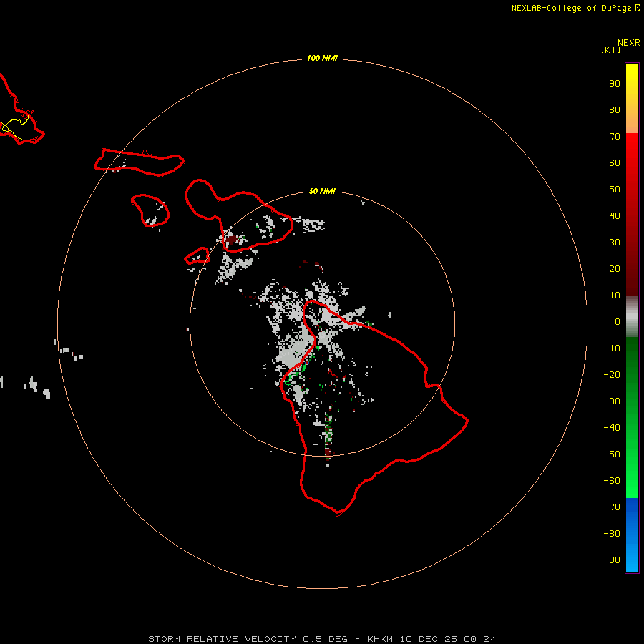Click the positive 70 scale value
The image size is (644, 644).
[x=615, y=137]
